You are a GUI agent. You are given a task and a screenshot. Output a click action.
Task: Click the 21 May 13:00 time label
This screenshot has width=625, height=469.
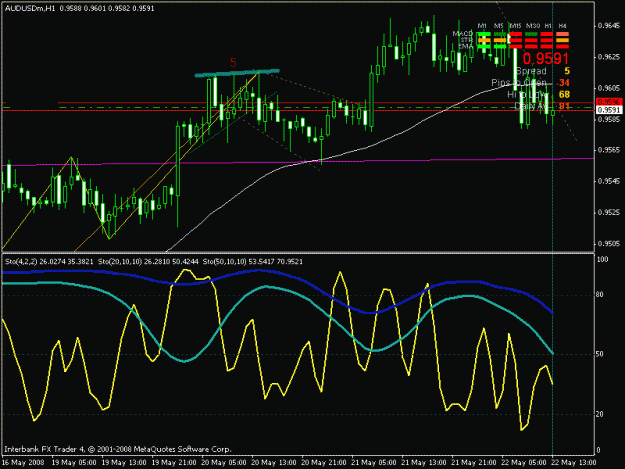424,463
